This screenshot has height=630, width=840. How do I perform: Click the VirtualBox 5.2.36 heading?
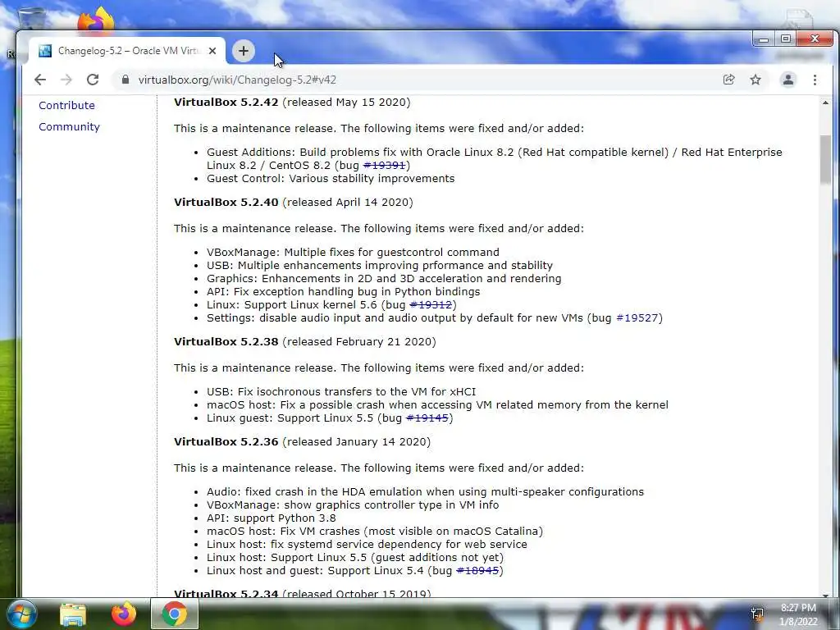[226, 442]
